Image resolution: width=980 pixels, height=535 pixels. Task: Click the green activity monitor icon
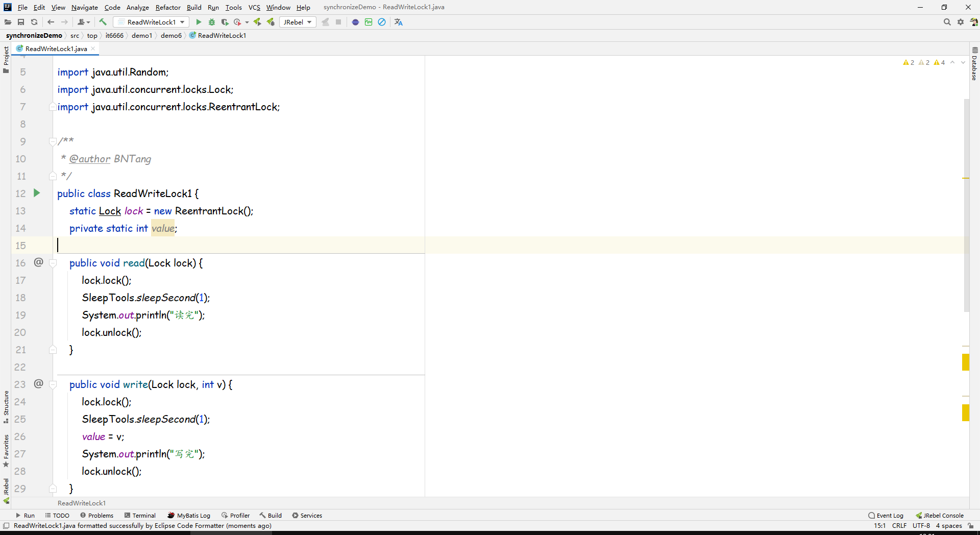(369, 22)
